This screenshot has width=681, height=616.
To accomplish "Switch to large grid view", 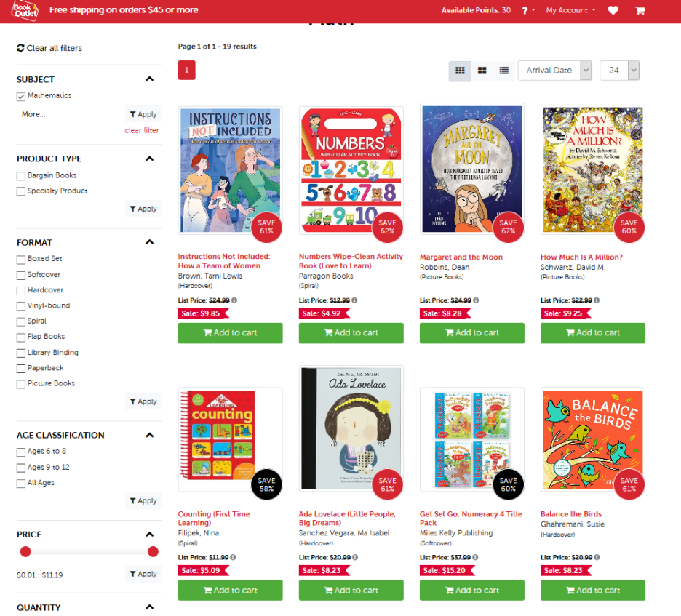I will coord(482,71).
